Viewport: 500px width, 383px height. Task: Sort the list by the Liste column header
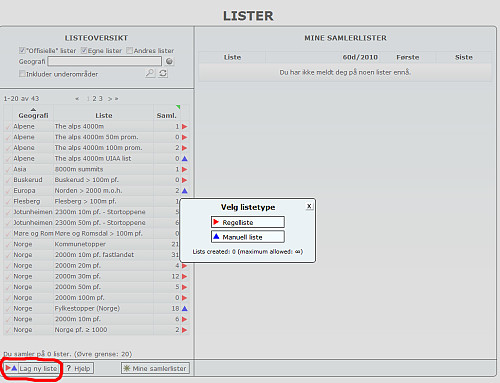[104, 115]
